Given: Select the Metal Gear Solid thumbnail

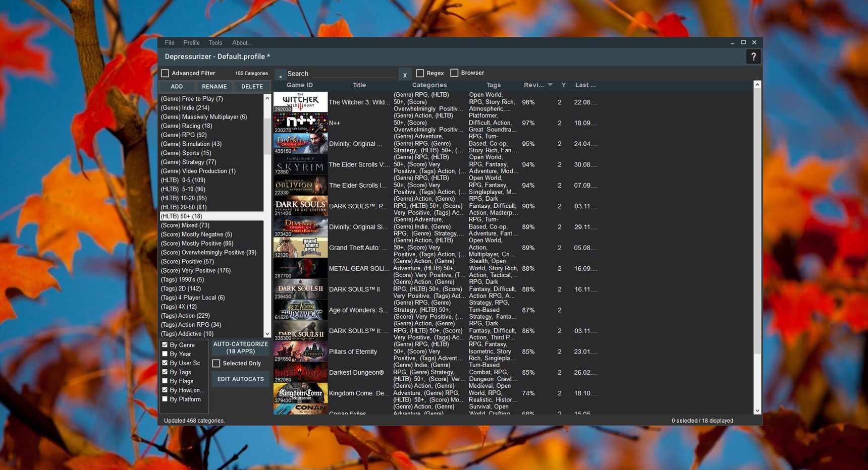Looking at the screenshot, I should (x=300, y=268).
